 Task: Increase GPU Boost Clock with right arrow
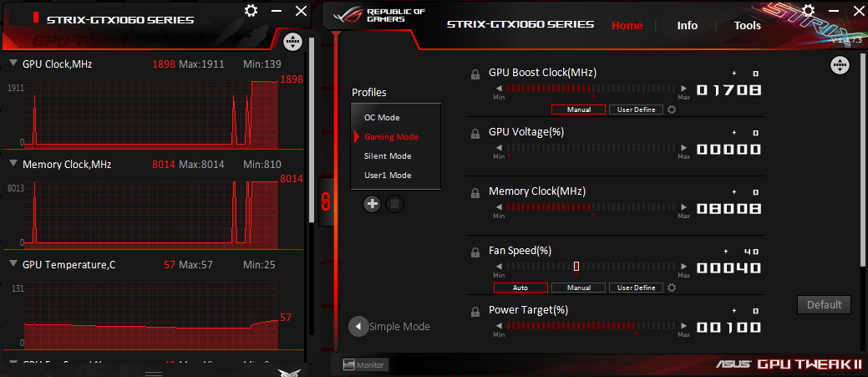(684, 88)
